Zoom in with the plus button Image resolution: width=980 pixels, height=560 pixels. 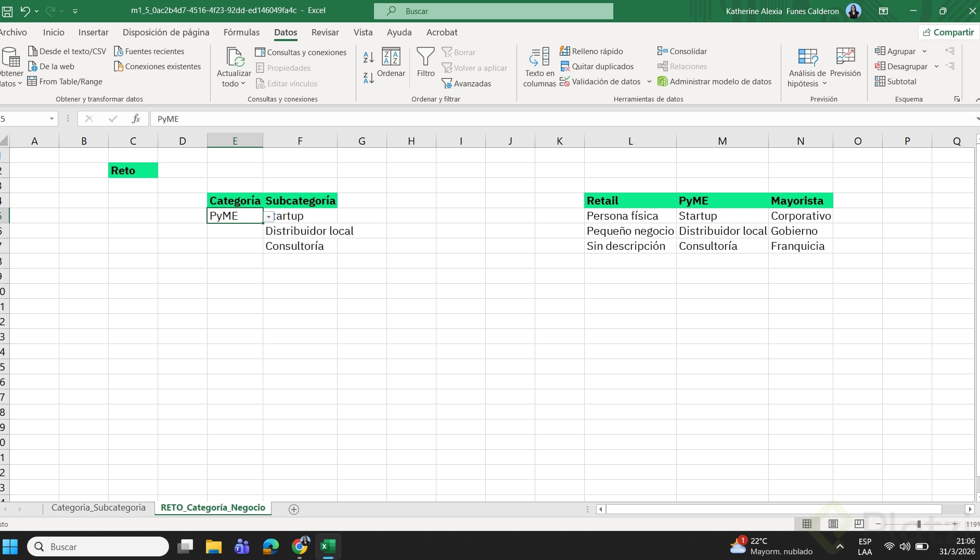click(x=955, y=524)
